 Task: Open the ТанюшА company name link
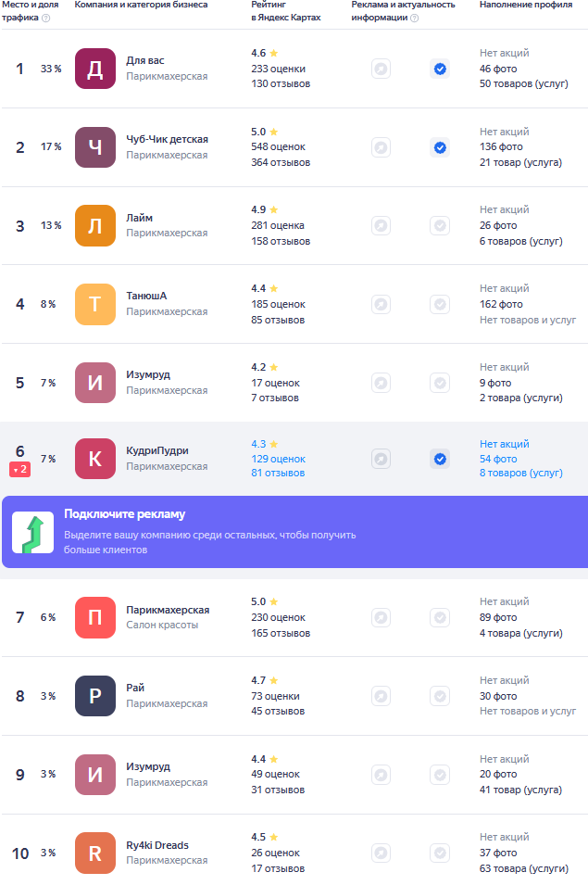tap(146, 296)
